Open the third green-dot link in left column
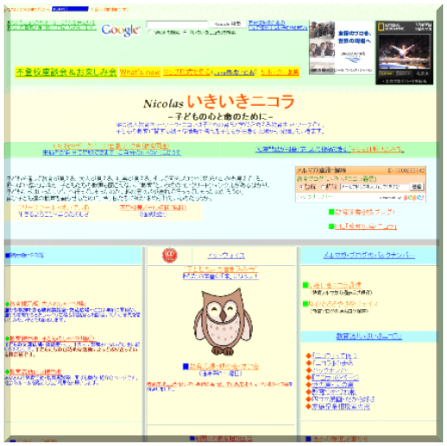The width and height of the screenshot is (447, 446). coord(35,371)
